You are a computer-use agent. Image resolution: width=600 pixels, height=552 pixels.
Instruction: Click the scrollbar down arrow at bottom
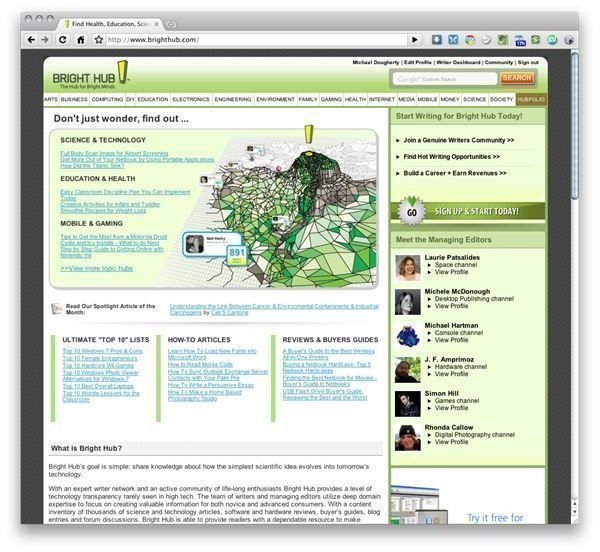tap(574, 511)
